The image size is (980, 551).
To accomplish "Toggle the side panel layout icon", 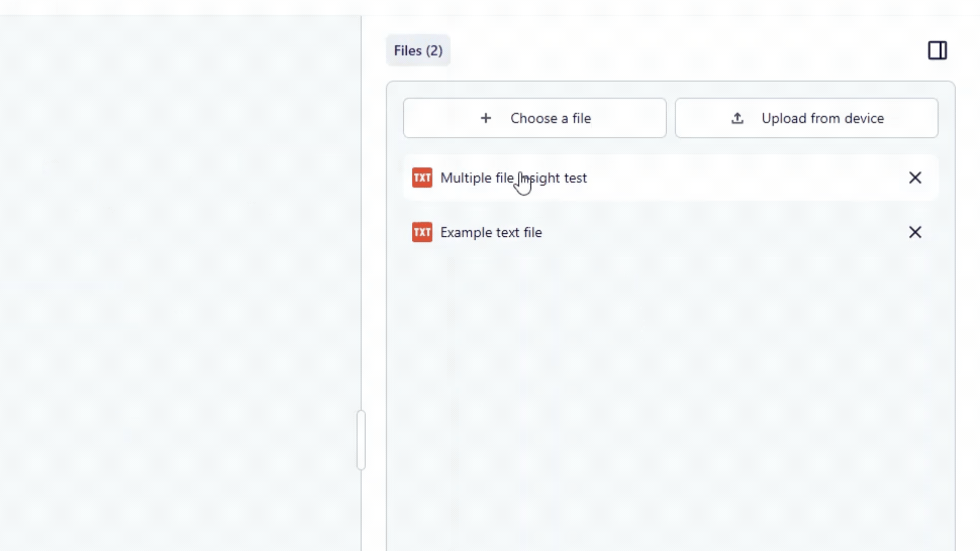I will tap(937, 51).
